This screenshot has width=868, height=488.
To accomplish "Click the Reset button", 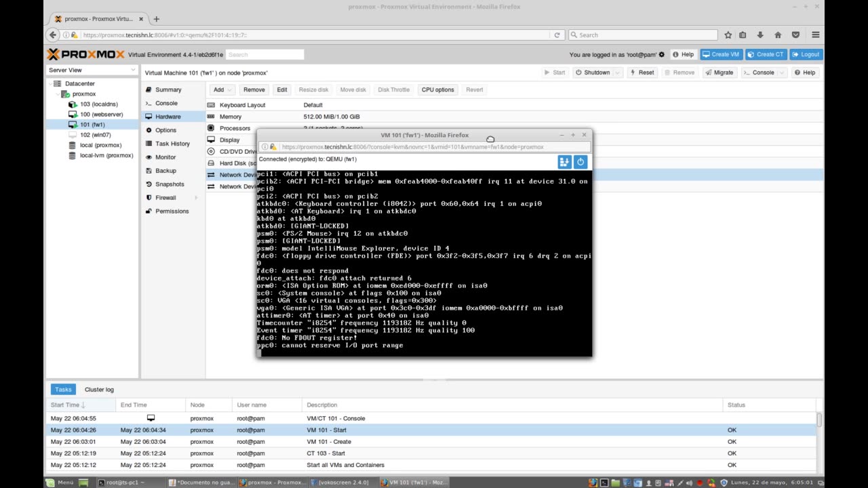I will pos(642,73).
